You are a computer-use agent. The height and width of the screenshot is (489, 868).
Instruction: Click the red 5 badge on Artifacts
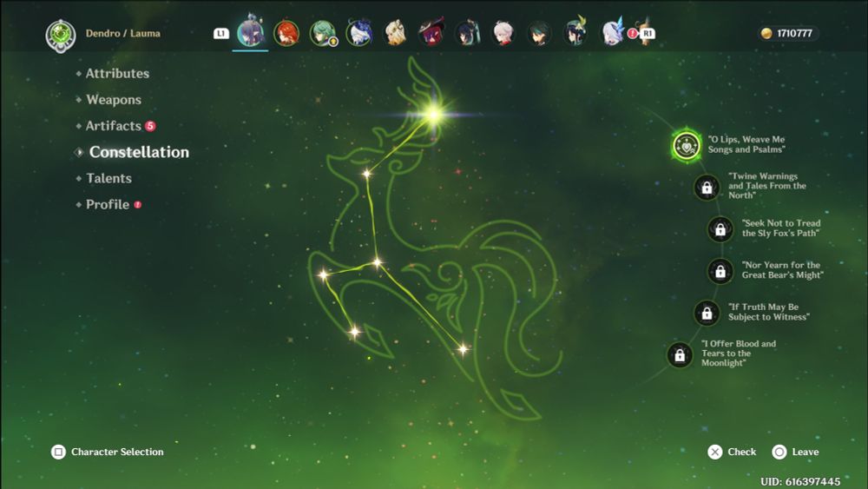tap(150, 126)
